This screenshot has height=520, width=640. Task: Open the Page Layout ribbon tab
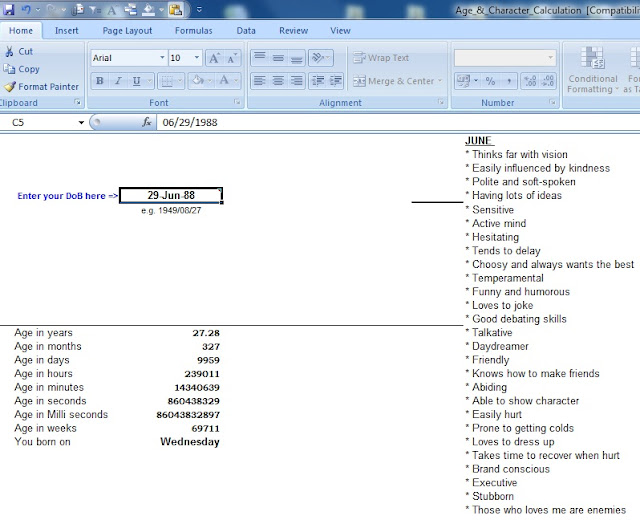point(127,31)
